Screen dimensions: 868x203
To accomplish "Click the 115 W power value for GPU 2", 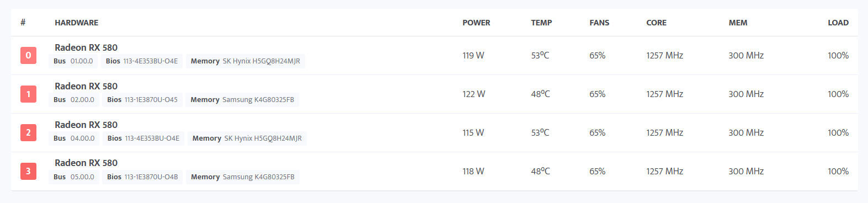I will click(473, 132).
